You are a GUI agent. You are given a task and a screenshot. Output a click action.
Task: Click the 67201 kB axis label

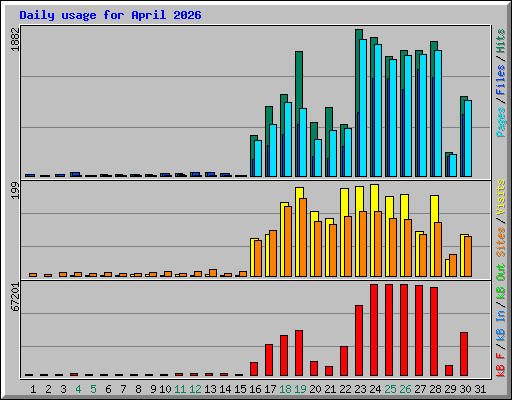(15, 297)
